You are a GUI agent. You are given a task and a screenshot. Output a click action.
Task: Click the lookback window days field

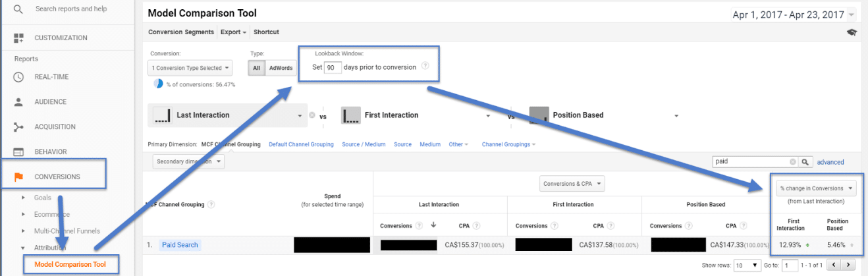tap(332, 67)
